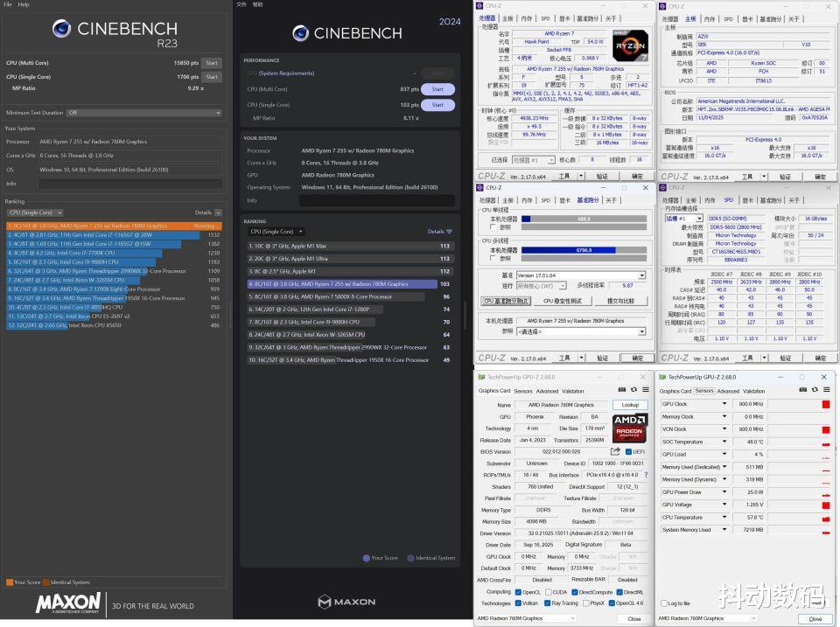Click Info field in Cinebench 2024
The image size is (840, 627).
[x=376, y=201]
